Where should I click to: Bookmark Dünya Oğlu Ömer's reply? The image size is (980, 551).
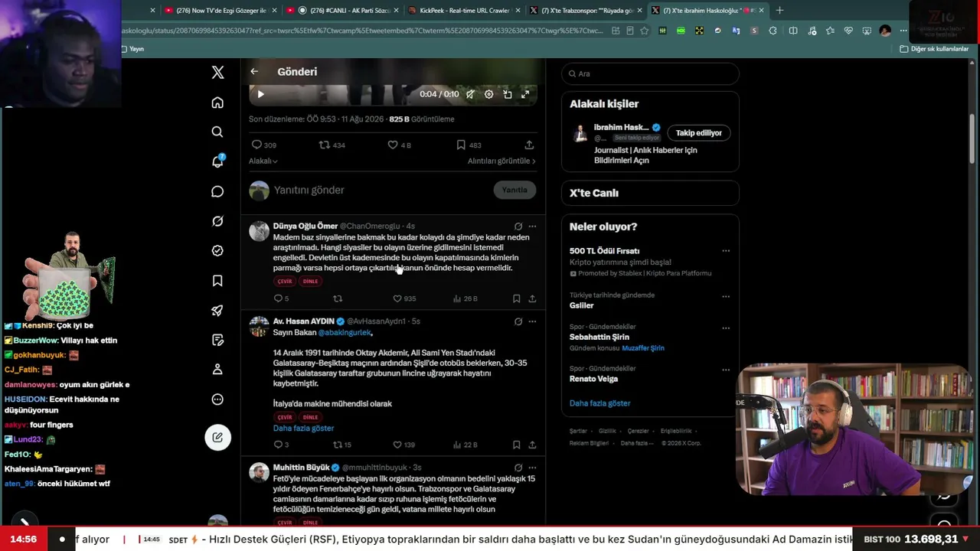click(x=517, y=298)
